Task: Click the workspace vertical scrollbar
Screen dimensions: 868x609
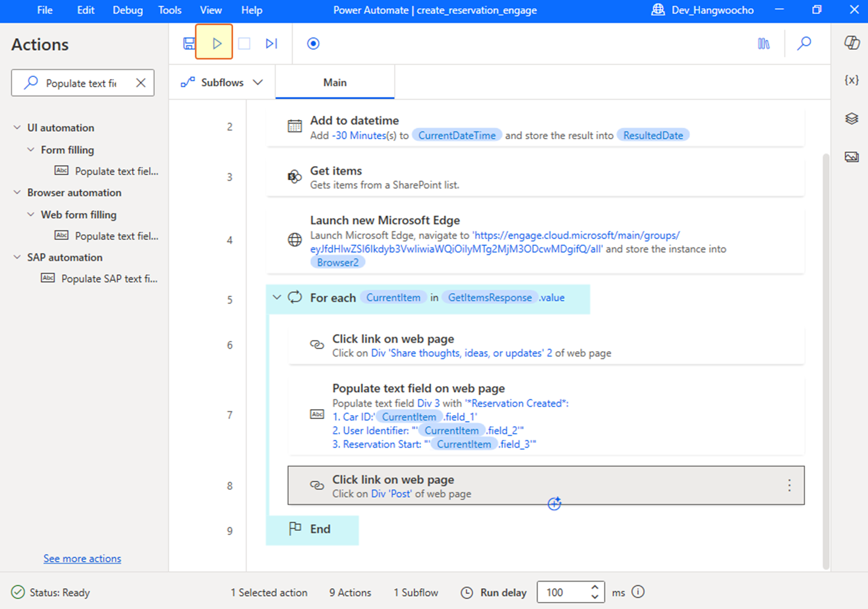Action: tap(825, 360)
